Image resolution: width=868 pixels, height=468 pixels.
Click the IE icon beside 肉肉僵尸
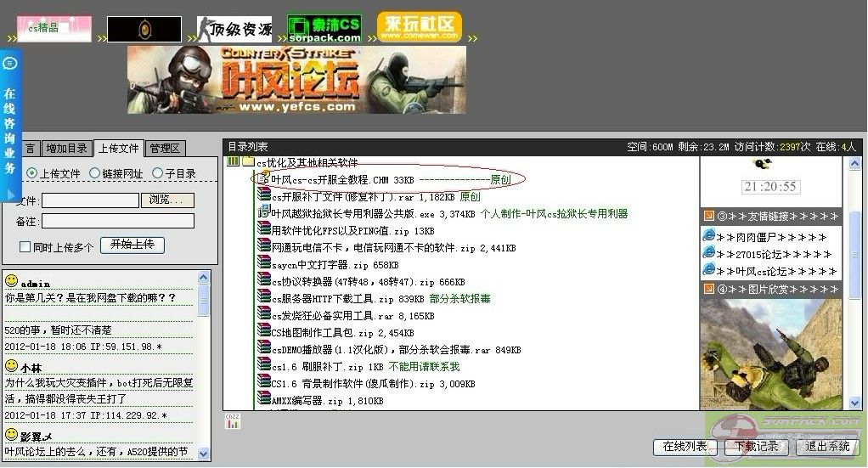[708, 235]
